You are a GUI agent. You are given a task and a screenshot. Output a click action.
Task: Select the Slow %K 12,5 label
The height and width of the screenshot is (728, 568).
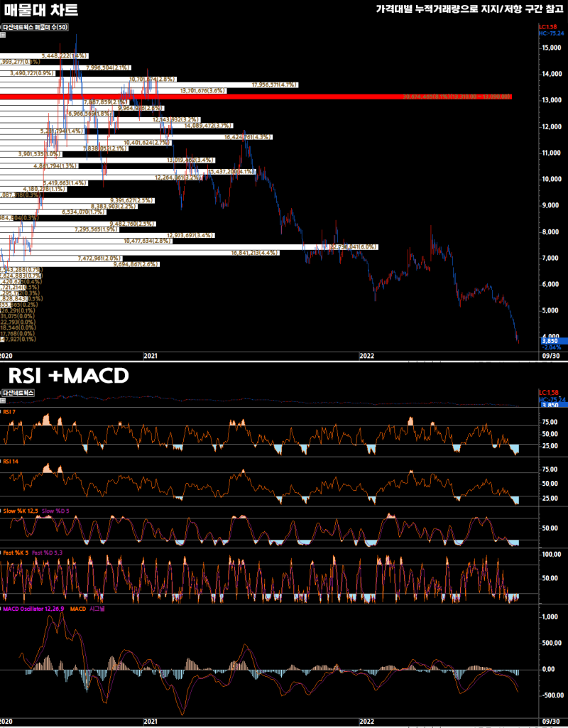[x=20, y=511]
